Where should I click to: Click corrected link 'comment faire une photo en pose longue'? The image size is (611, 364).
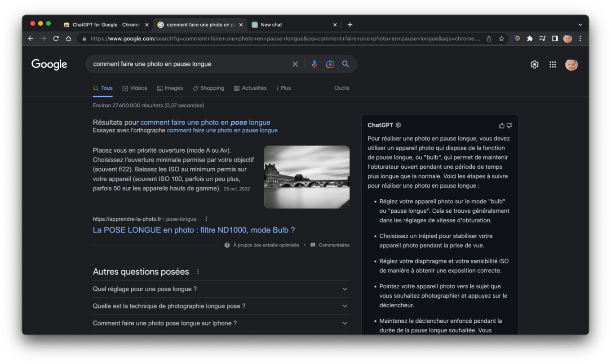pyautogui.click(x=205, y=123)
